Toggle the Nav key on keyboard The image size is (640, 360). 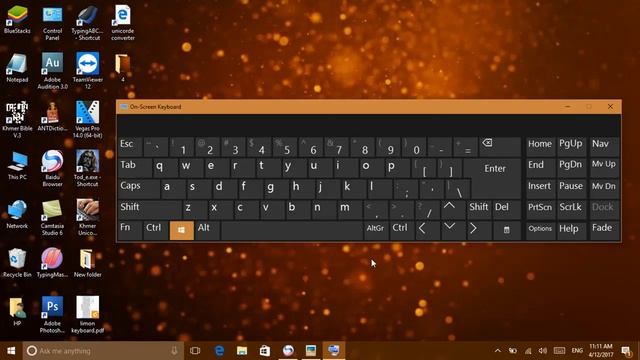click(604, 147)
